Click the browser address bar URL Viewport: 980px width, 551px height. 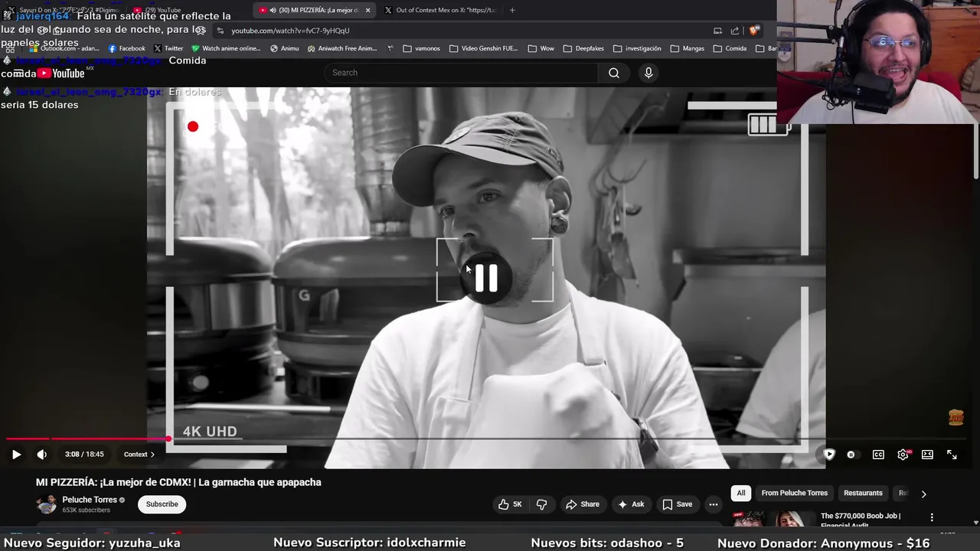click(290, 31)
